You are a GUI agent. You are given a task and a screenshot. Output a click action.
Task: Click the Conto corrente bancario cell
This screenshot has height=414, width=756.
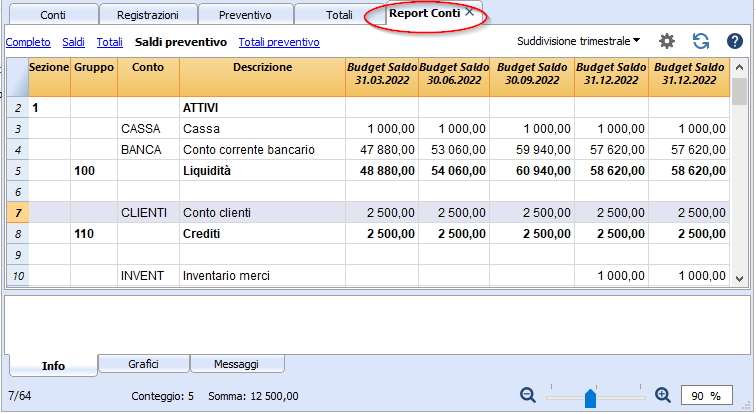coord(262,149)
